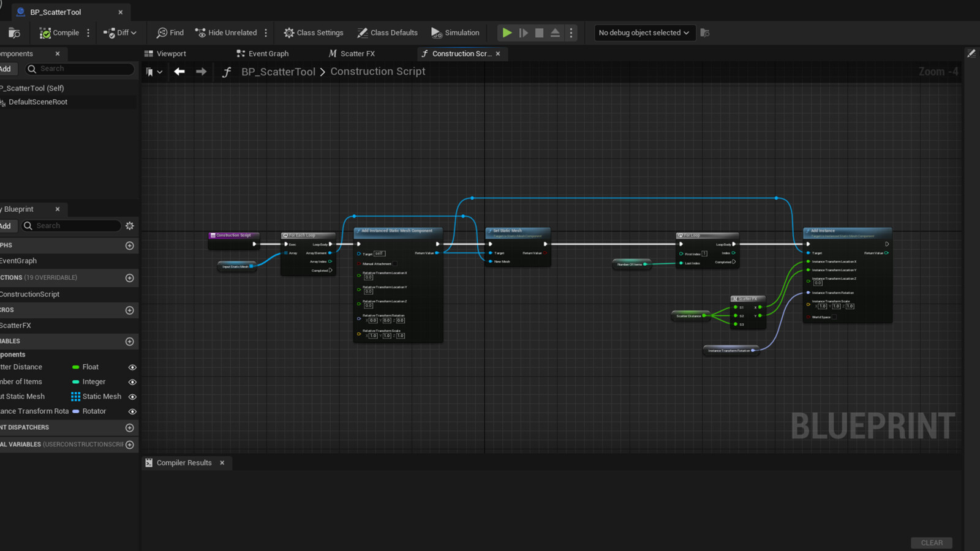Click BP_ScatterTool breadcrumb link

(278, 72)
